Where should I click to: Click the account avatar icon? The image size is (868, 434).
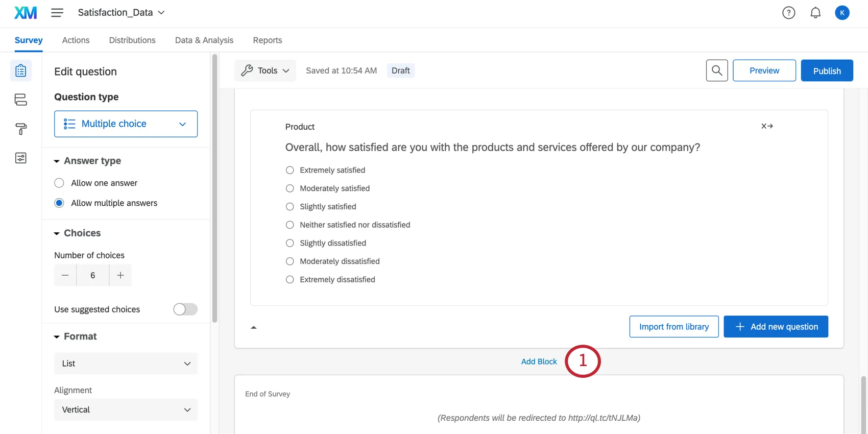click(x=842, y=13)
